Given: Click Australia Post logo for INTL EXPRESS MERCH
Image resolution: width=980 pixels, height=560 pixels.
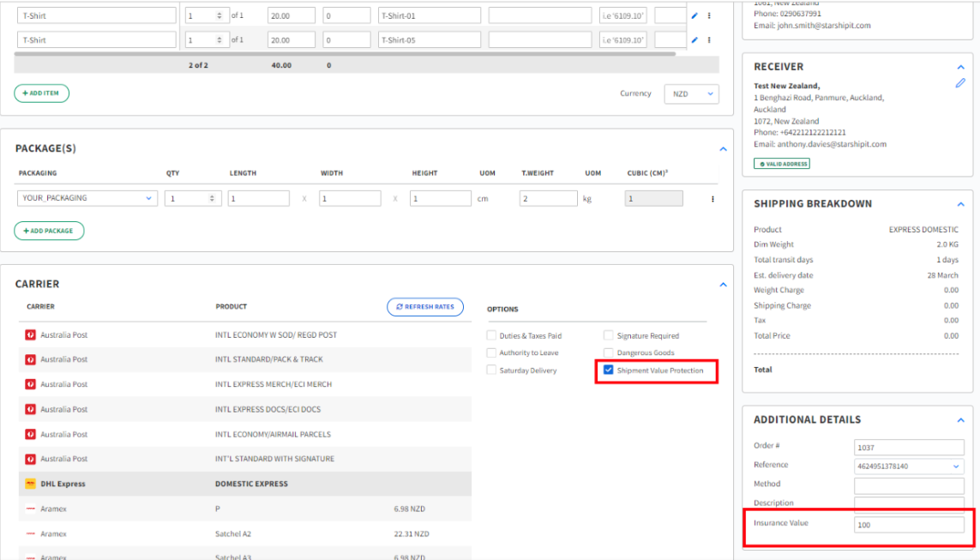Looking at the screenshot, I should coord(30,384).
